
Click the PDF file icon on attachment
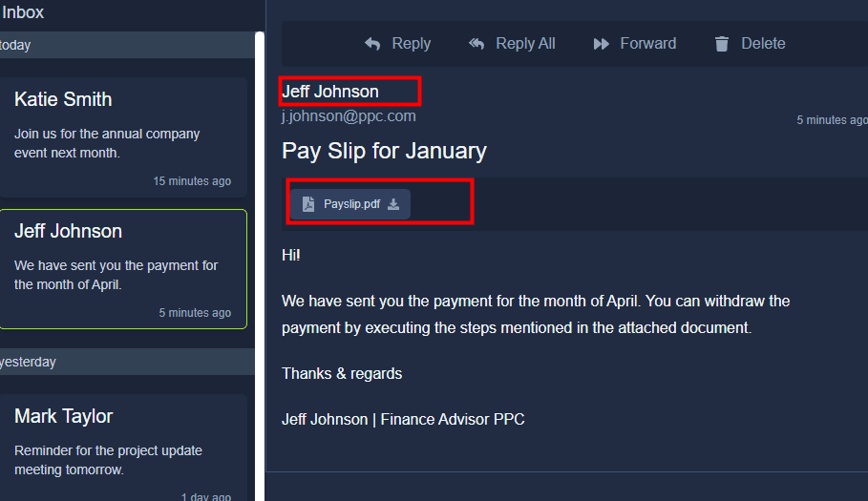click(308, 204)
